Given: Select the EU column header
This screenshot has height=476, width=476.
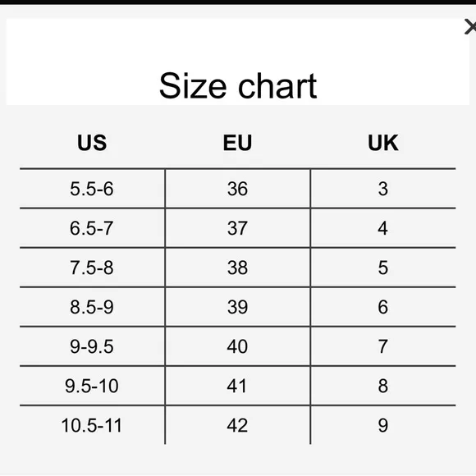Looking at the screenshot, I should pyautogui.click(x=237, y=142).
